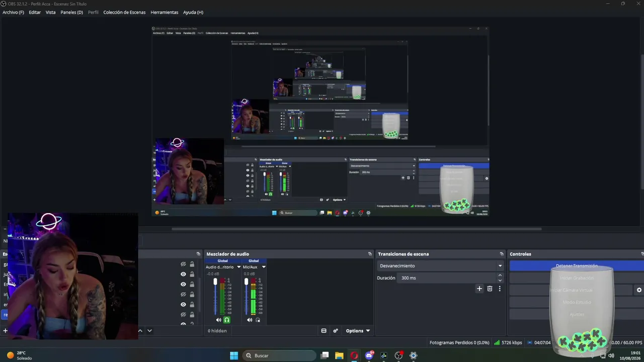This screenshot has width=644, height=362.
Task: Move the selected source up with the arrow
Action: (140, 330)
